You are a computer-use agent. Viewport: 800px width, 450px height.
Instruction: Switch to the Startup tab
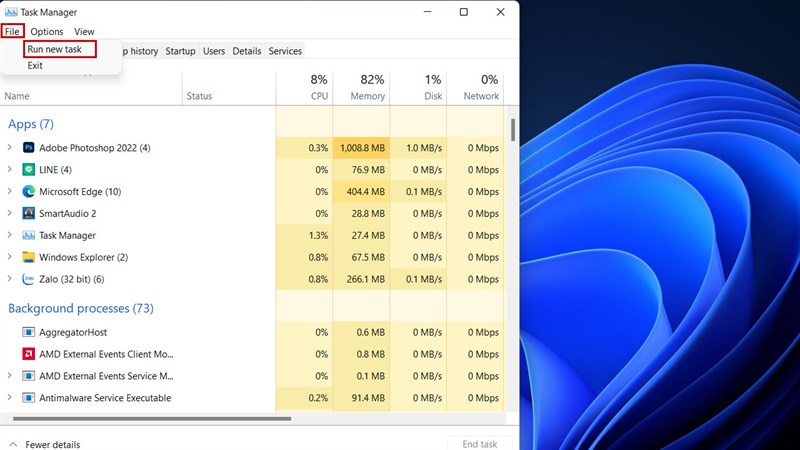coord(180,51)
